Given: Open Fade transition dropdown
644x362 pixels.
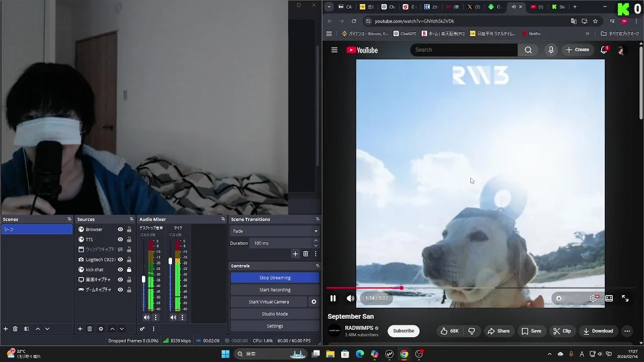Looking at the screenshot, I should click(274, 231).
